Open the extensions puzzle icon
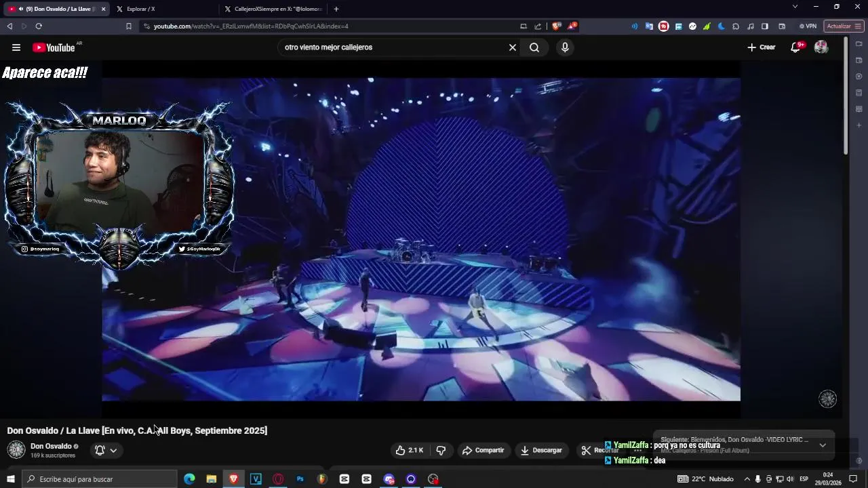Image resolution: width=868 pixels, height=488 pixels. coord(736,26)
